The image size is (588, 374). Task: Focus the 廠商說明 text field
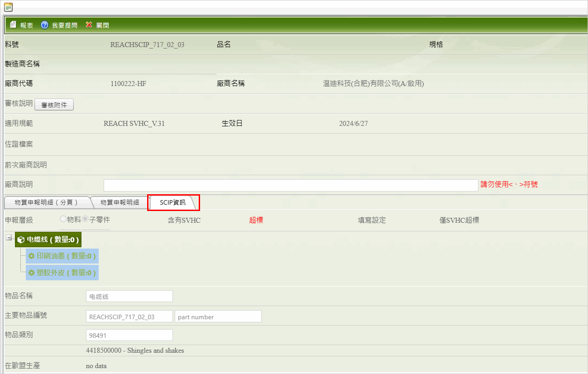pyautogui.click(x=291, y=185)
